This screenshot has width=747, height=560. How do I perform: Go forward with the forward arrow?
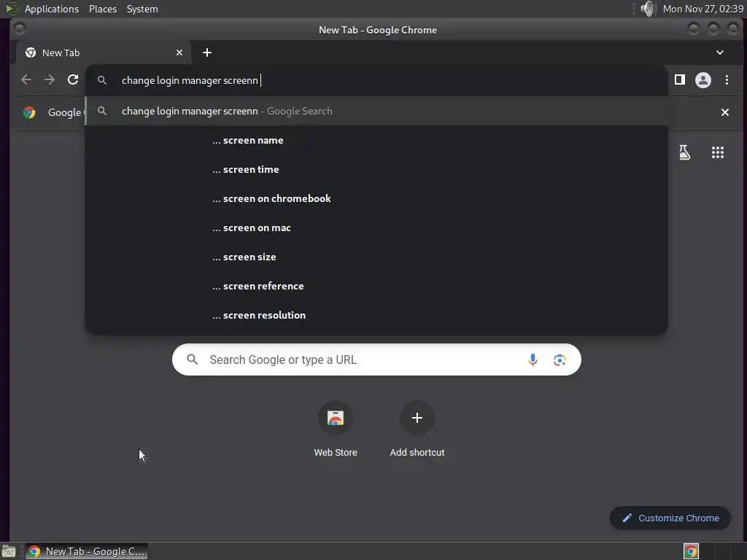point(50,79)
